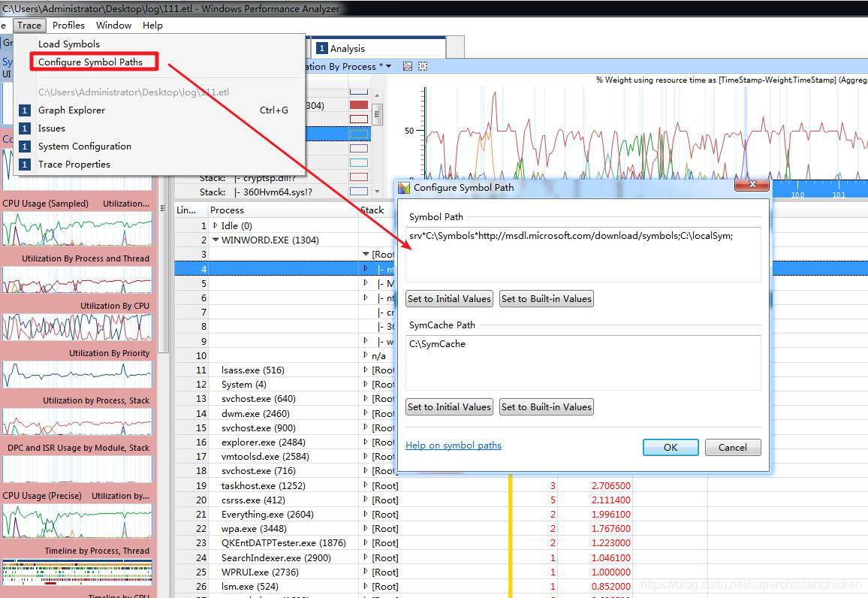Select Issues in the Trace menu

click(x=52, y=128)
